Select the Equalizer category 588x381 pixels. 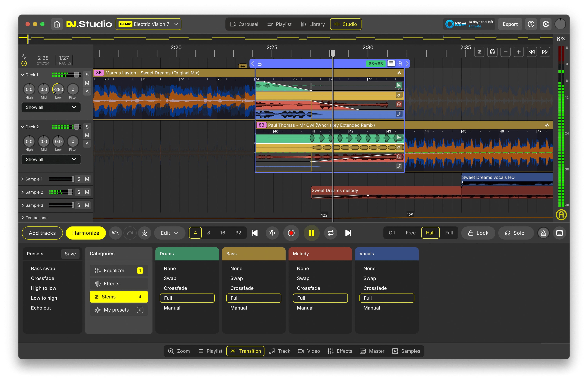coord(119,270)
